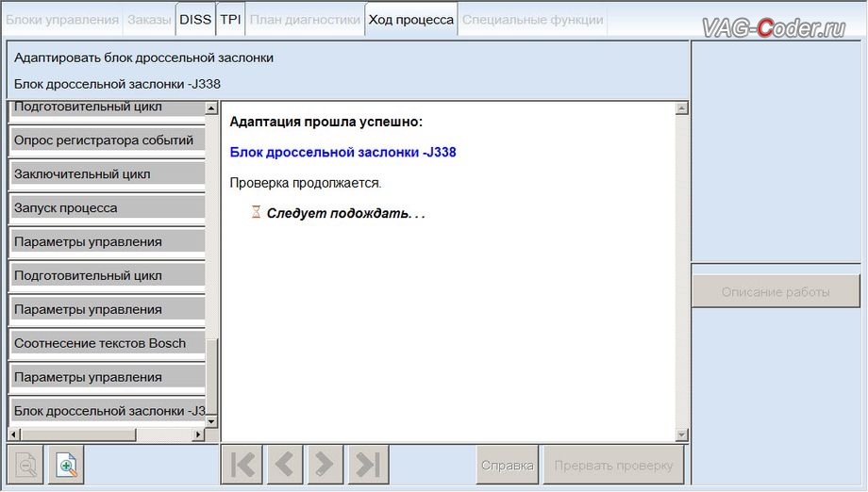
Task: Select Опрос регистратора событий step
Action: tap(106, 140)
